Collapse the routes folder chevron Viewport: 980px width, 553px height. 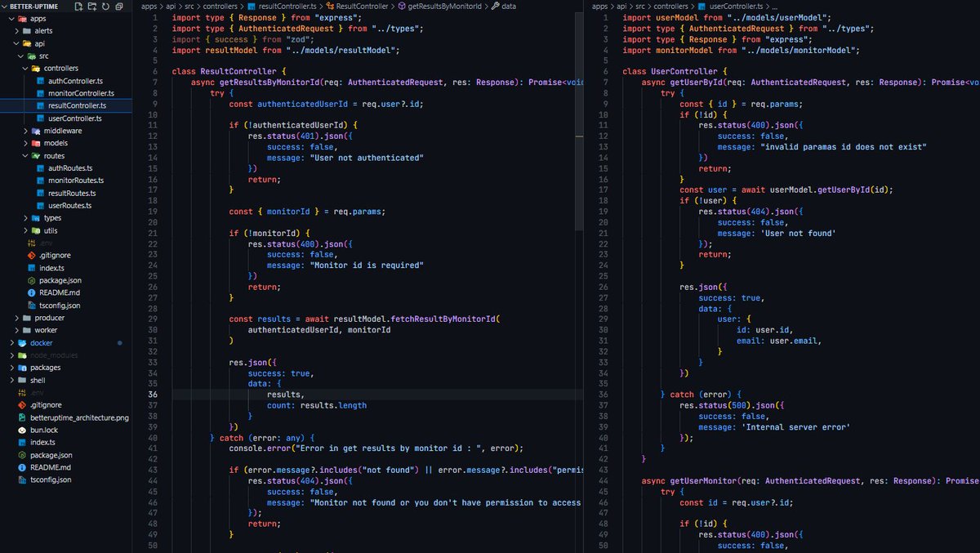click(x=26, y=156)
